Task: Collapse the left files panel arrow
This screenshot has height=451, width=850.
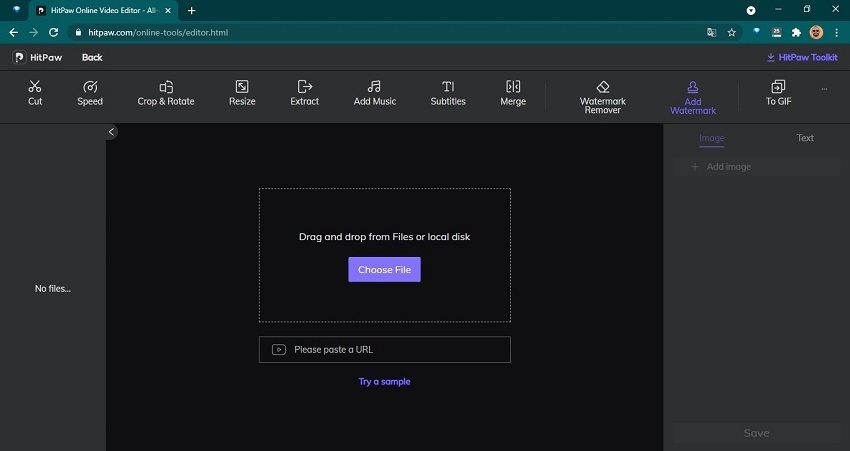Action: [112, 132]
